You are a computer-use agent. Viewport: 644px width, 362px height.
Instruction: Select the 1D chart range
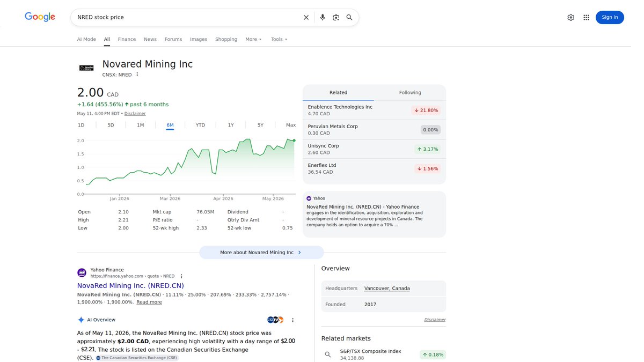(x=81, y=125)
